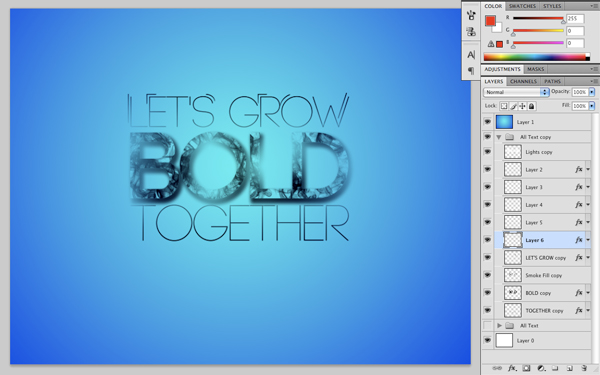Click the fx badge on Layer 2
Viewport: 600px width, 375px height.
(x=579, y=169)
